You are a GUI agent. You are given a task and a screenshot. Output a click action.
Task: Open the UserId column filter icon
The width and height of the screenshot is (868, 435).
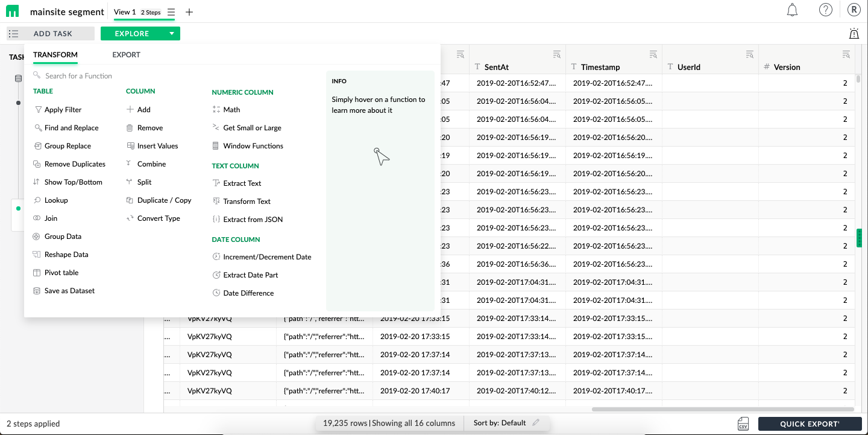749,55
